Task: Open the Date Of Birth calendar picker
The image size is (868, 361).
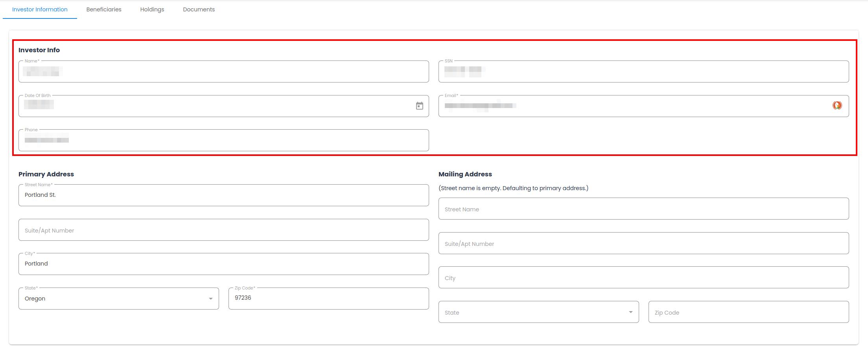Action: [419, 106]
